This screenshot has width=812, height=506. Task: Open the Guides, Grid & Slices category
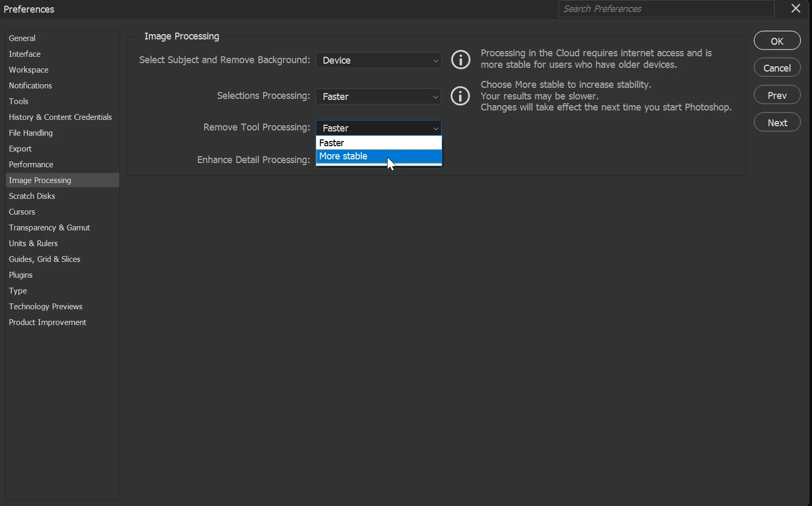click(x=62, y=259)
